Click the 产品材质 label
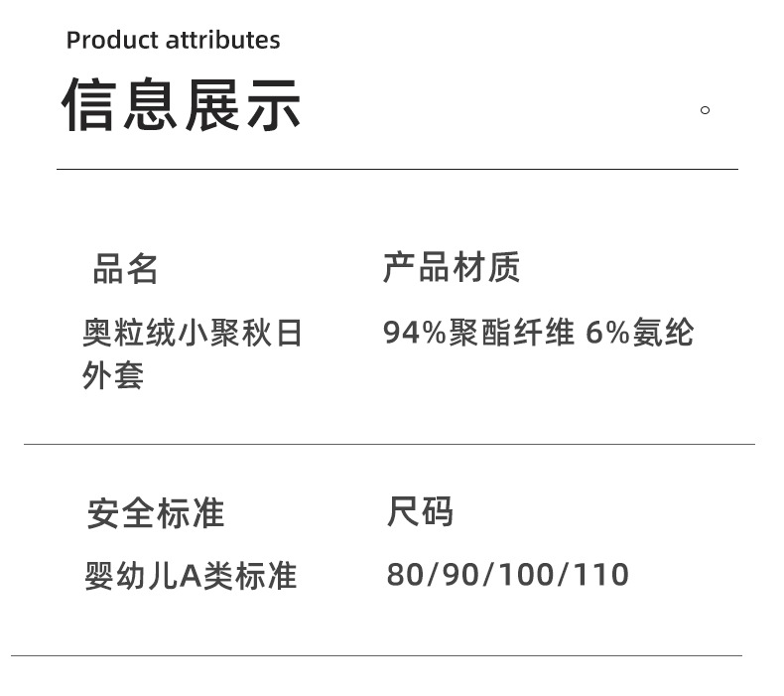The height and width of the screenshot is (696, 784). (452, 268)
